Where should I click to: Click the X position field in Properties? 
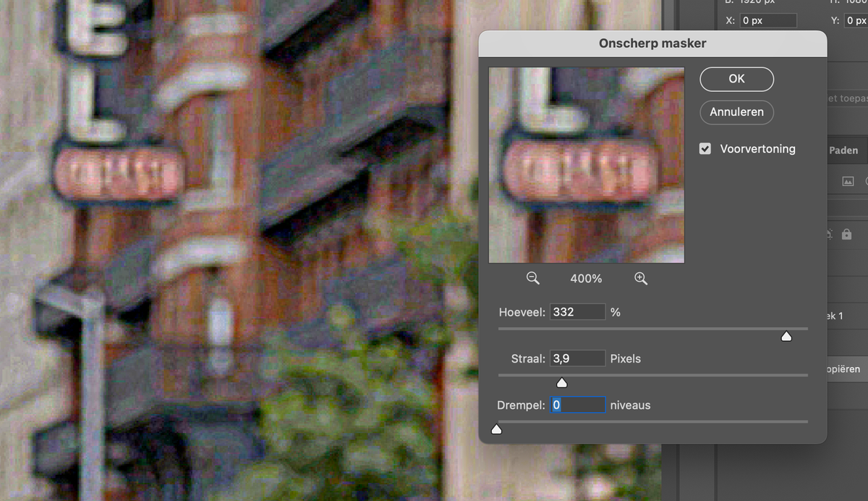pos(768,20)
